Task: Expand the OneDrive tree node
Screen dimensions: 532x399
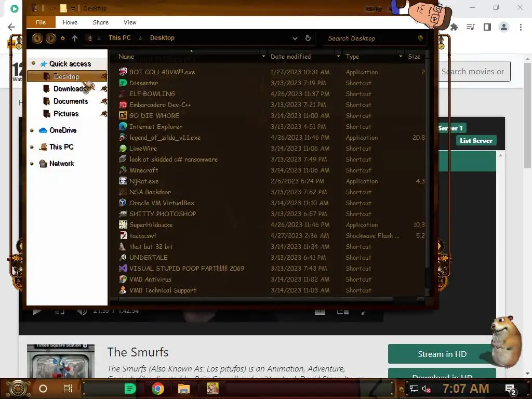Action: pyautogui.click(x=32, y=130)
